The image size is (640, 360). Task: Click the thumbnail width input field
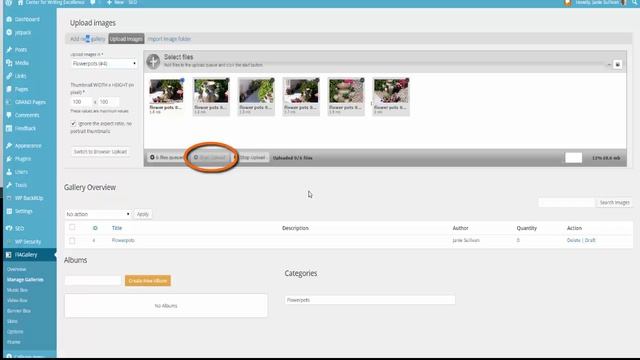click(x=82, y=102)
